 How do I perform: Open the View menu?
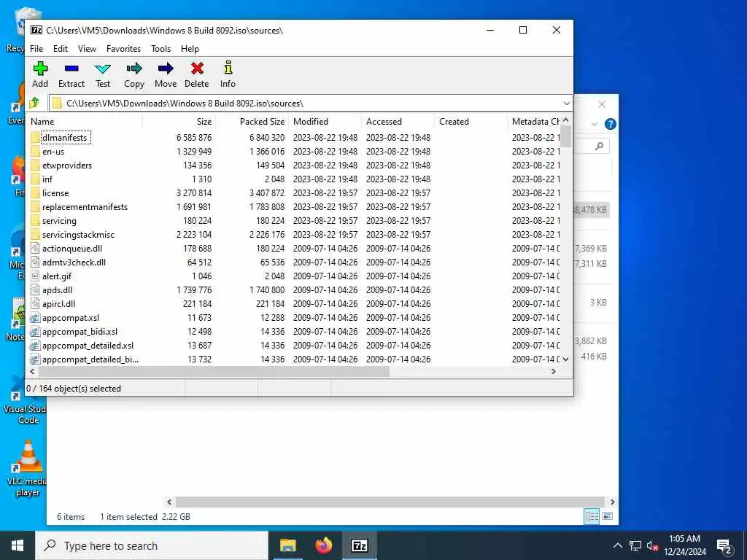tap(88, 49)
